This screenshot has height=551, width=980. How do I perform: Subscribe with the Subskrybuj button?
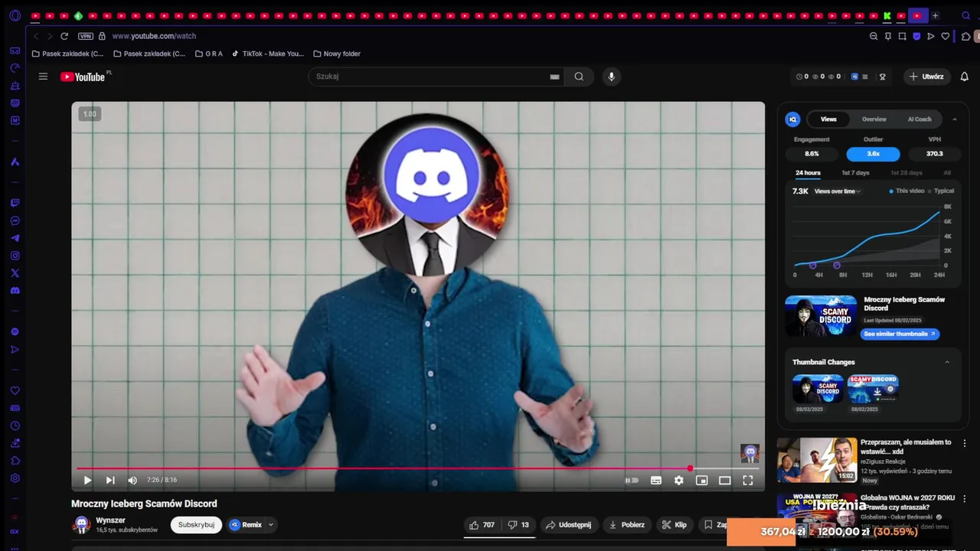point(196,525)
